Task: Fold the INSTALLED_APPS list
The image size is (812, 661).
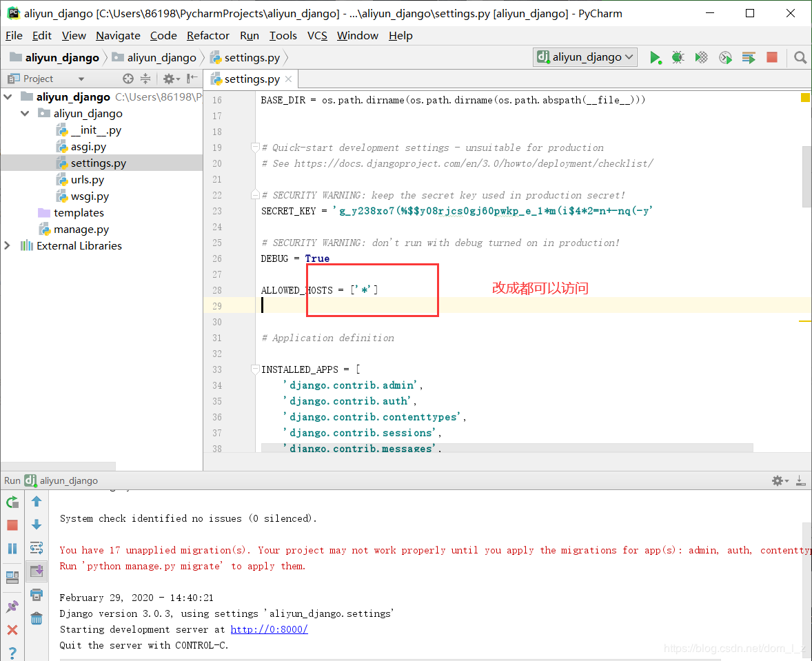Action: tap(255, 369)
